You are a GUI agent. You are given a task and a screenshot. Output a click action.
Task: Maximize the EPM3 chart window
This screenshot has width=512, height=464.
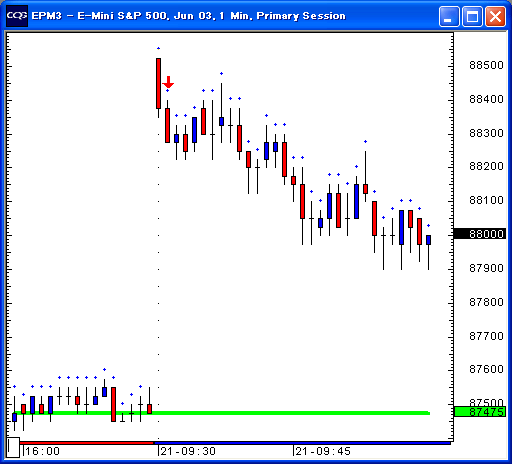click(x=472, y=16)
